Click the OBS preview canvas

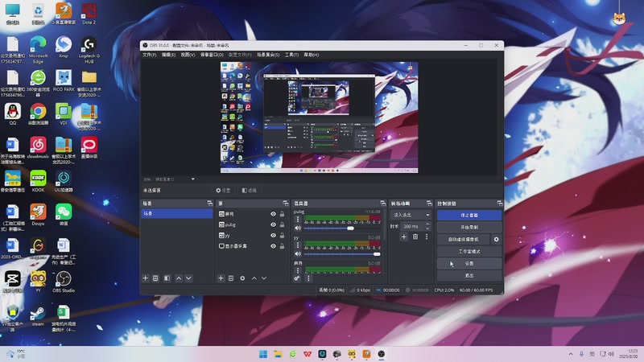pyautogui.click(x=319, y=117)
